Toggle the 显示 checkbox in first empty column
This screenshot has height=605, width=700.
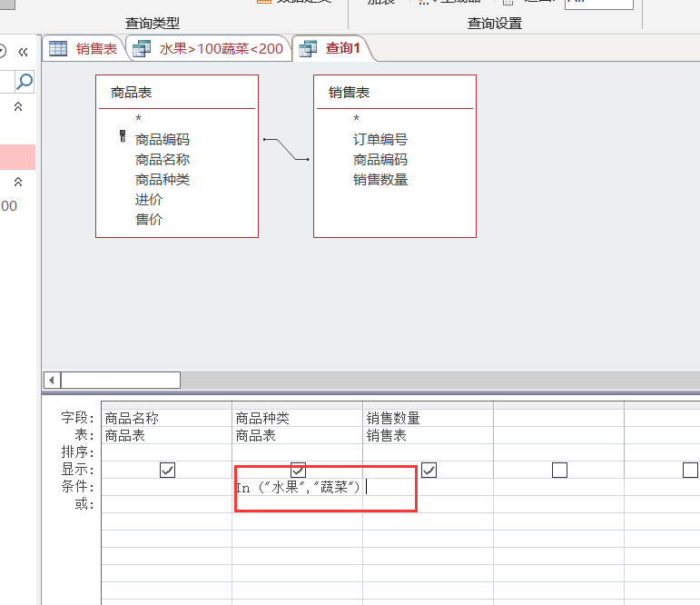click(x=560, y=470)
